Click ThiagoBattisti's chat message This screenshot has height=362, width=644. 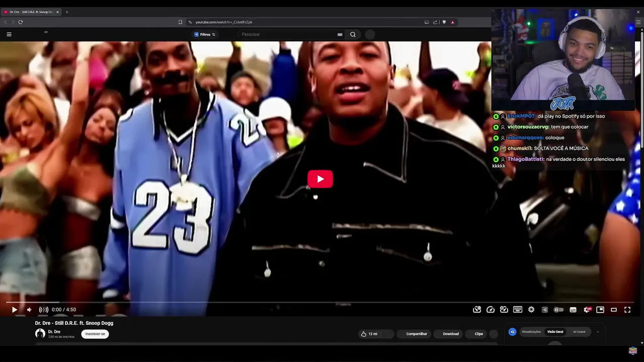(559, 162)
